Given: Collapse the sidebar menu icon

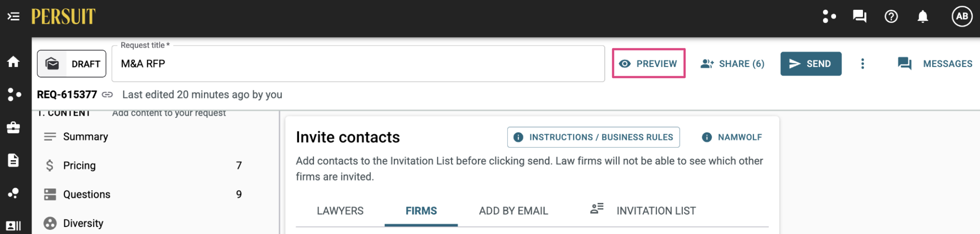Looking at the screenshot, I should click(13, 17).
